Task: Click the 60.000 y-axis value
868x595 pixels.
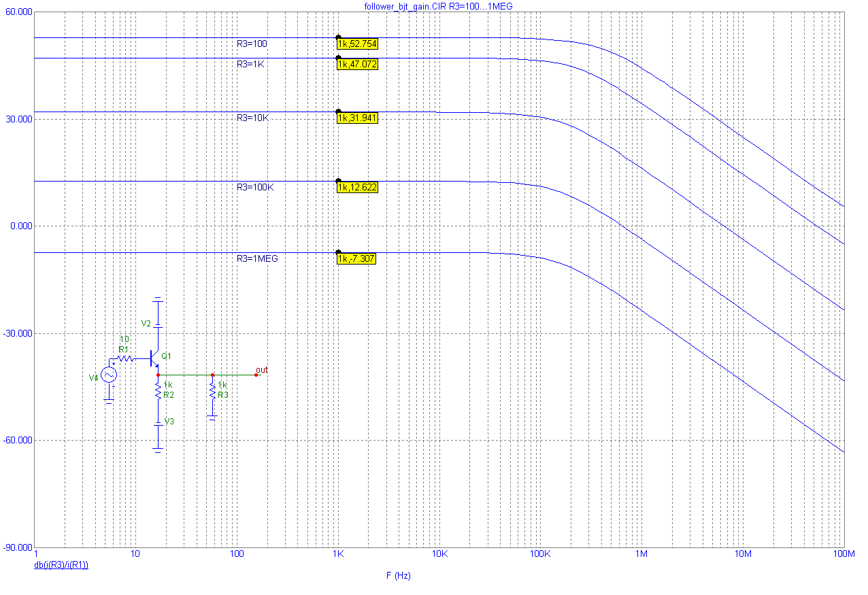Action: click(x=18, y=12)
